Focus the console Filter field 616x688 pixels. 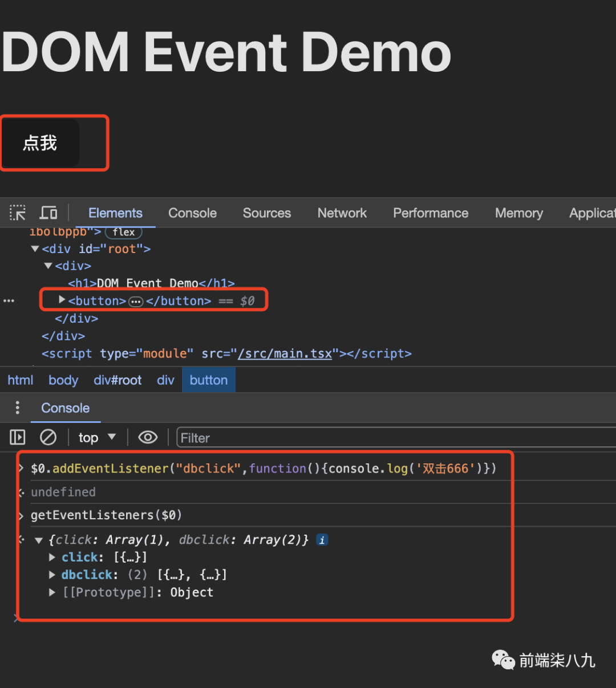396,438
